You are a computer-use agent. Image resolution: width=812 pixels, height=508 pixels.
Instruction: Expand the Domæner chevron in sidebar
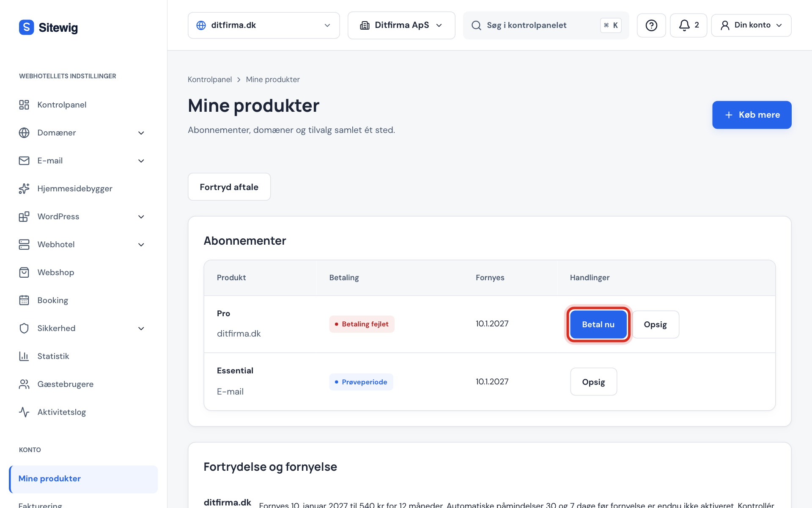pos(141,133)
